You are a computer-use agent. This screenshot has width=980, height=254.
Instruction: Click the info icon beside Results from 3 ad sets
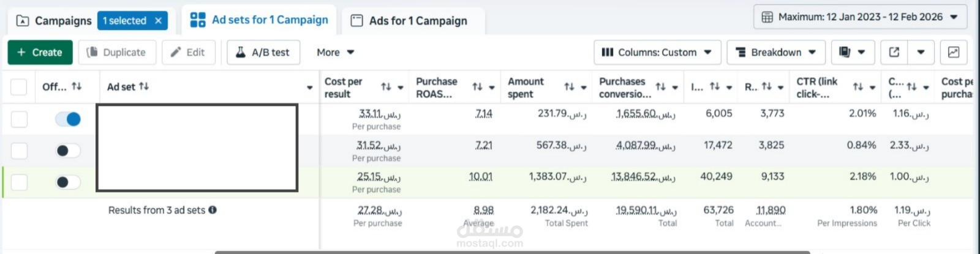pyautogui.click(x=213, y=210)
